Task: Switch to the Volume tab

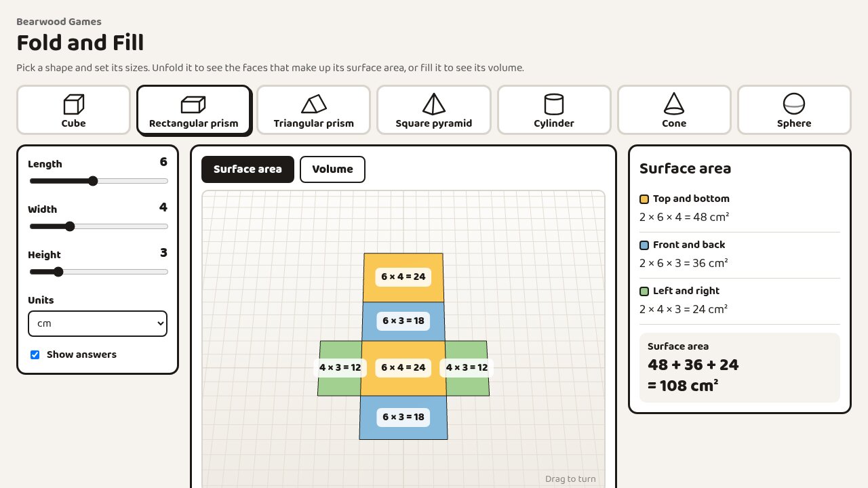Action: pos(332,169)
